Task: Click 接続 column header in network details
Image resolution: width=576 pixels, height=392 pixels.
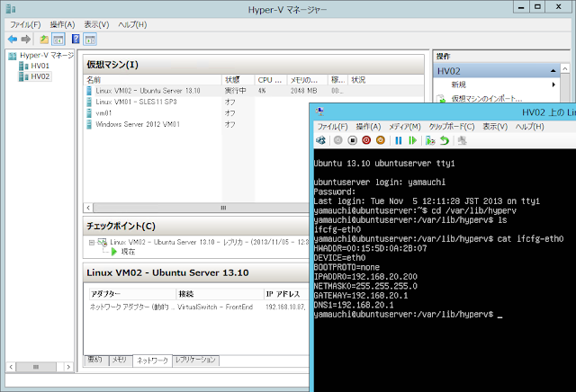Action: [x=220, y=294]
